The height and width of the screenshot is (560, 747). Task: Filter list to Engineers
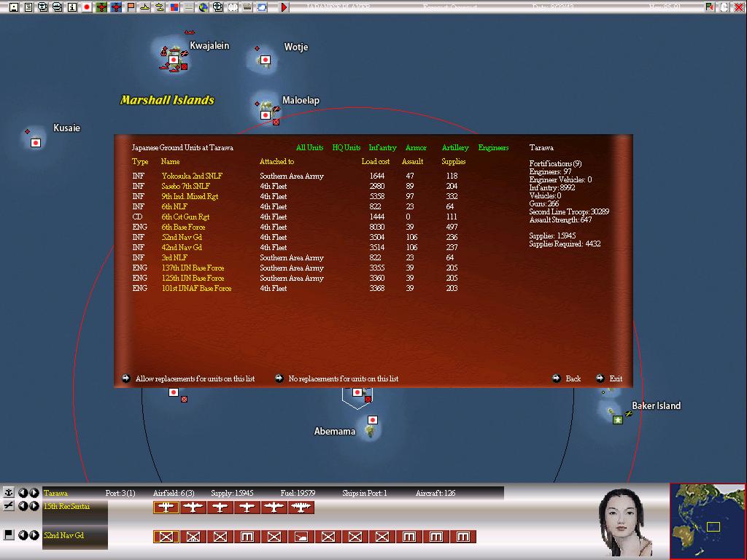(x=494, y=147)
